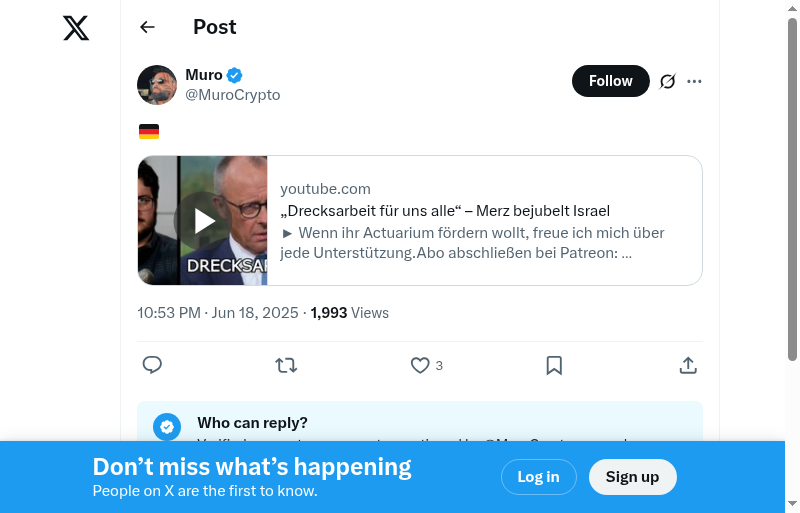Click the X logo icon
Viewport: 800px width, 513px height.
(x=76, y=28)
